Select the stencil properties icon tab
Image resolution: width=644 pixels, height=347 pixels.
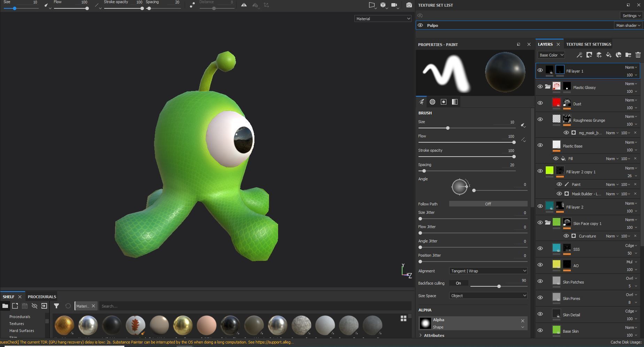pos(444,102)
